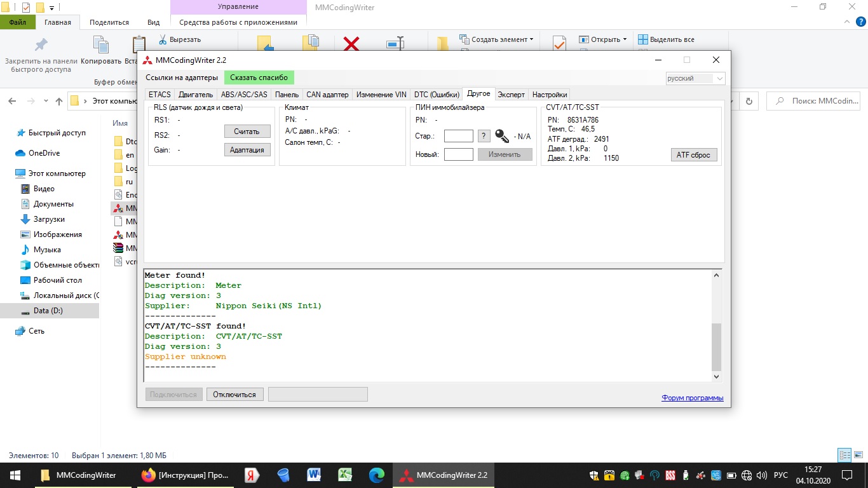This screenshot has width=868, height=488.
Task: Click the log panel scrollbar down arrow
Action: (x=717, y=377)
